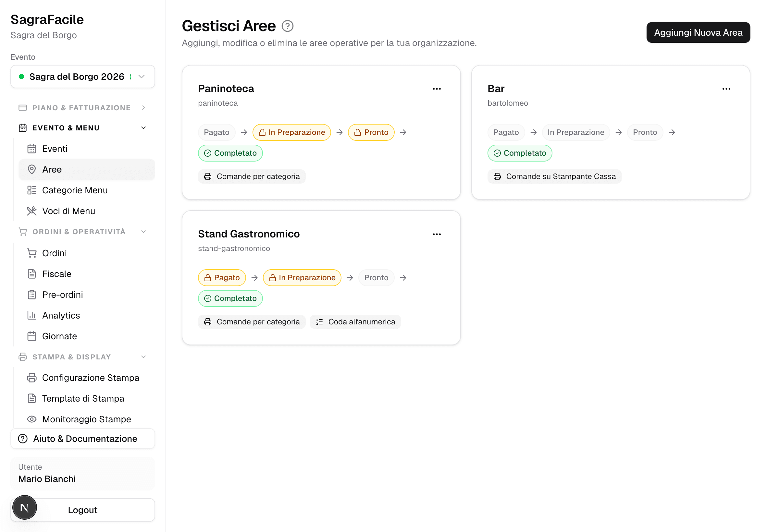Click the Voci di Menu utensils icon
This screenshot has height=532, width=766.
32,211
